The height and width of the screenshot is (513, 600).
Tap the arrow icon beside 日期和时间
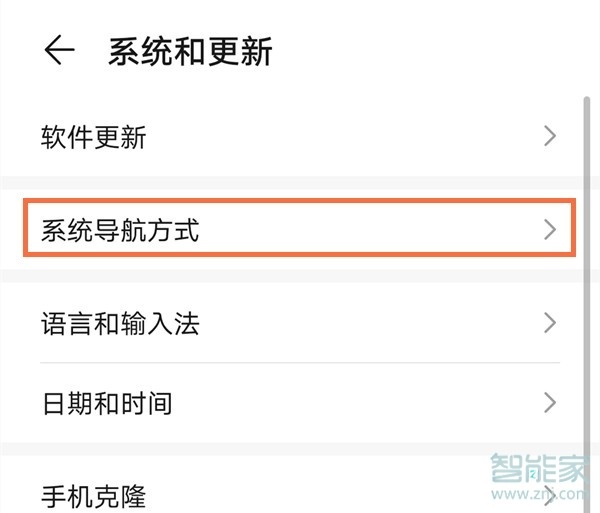550,403
